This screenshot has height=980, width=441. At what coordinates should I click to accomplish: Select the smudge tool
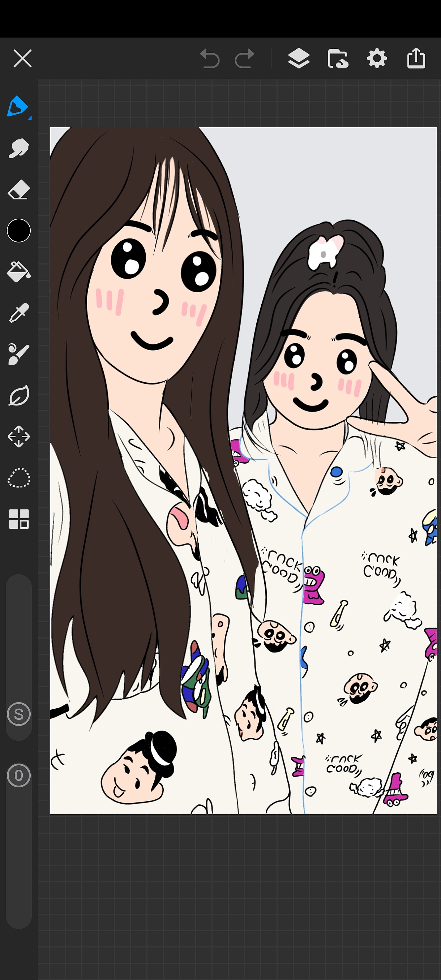19,148
